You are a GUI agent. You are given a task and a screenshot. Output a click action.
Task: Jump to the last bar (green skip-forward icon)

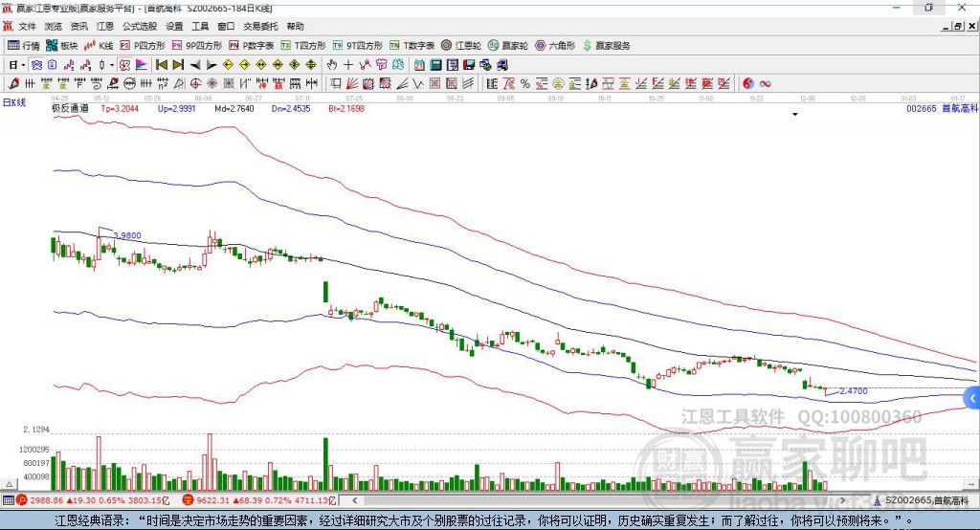[x=178, y=65]
